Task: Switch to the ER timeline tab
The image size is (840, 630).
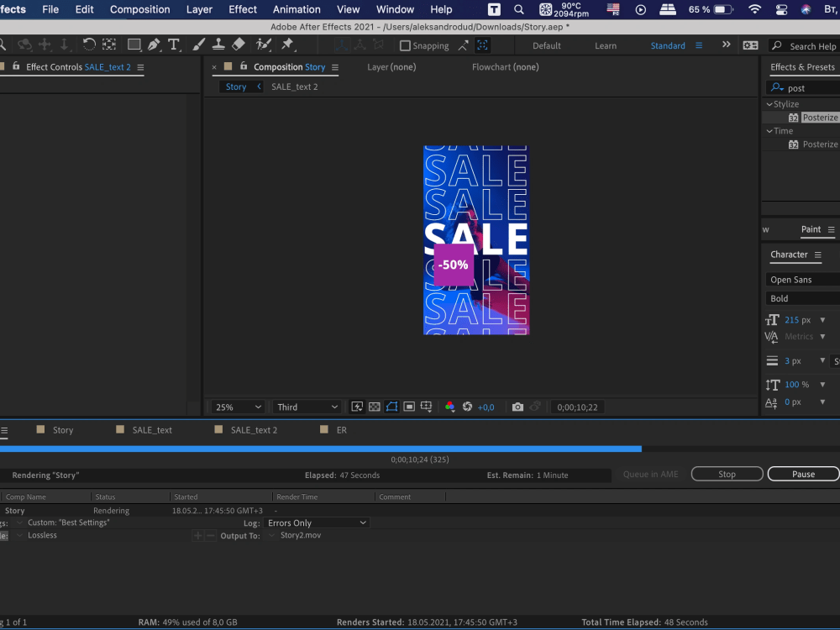Action: pyautogui.click(x=341, y=430)
